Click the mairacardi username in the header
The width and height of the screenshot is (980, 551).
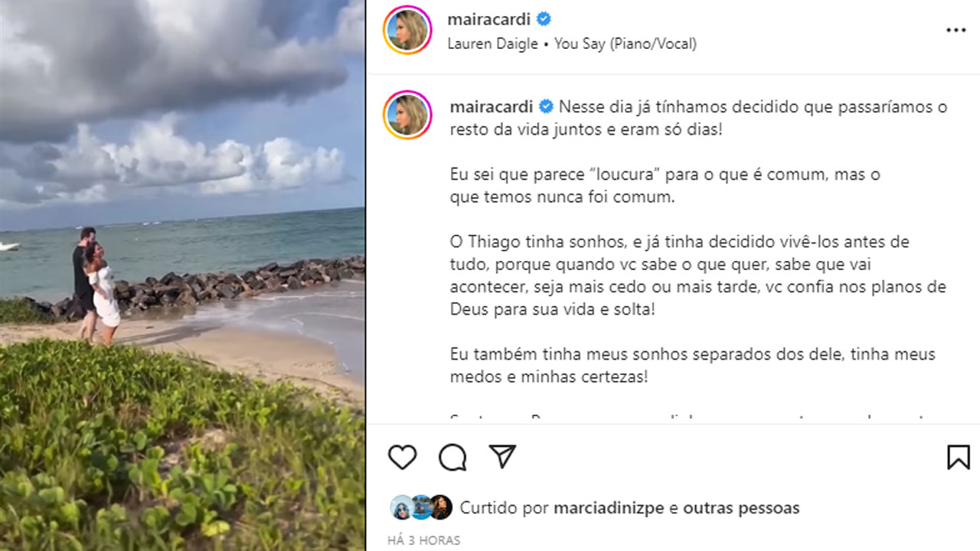click(488, 19)
